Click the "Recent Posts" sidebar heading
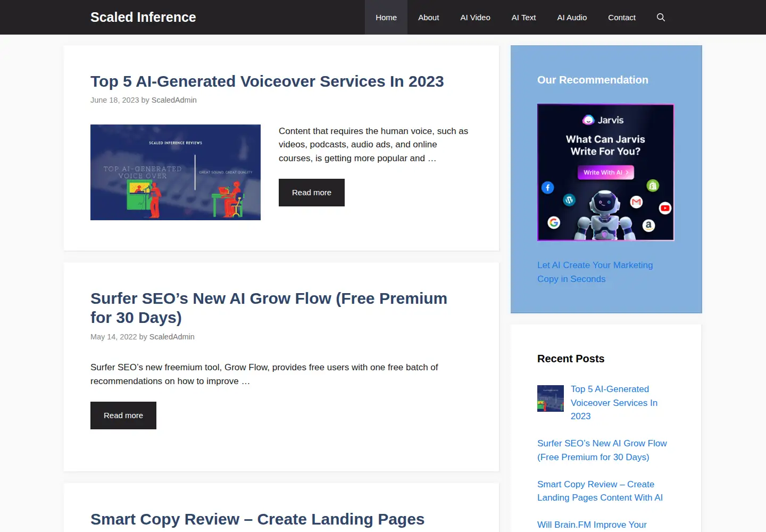 click(x=571, y=359)
